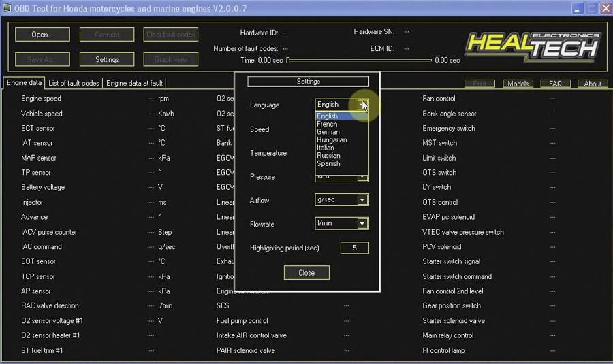Open the Models page button
The height and width of the screenshot is (364, 613).
pos(518,84)
